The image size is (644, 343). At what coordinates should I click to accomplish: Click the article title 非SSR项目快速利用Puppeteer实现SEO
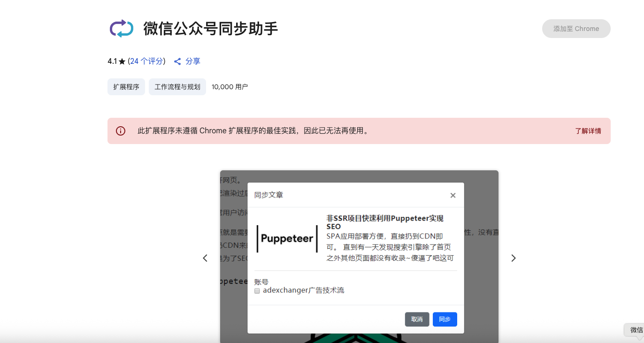[385, 222]
